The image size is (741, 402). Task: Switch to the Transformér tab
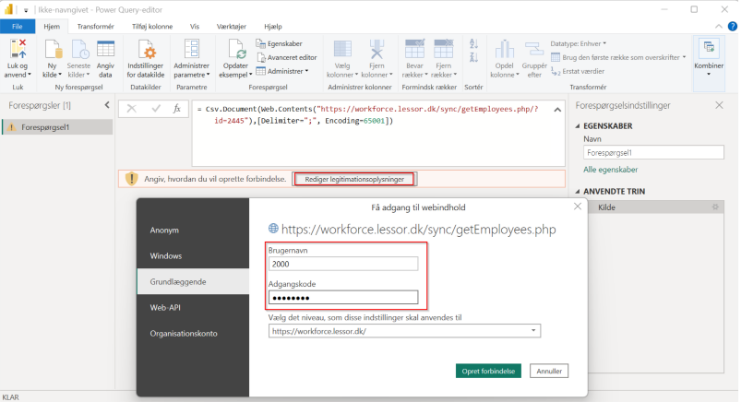(x=95, y=26)
